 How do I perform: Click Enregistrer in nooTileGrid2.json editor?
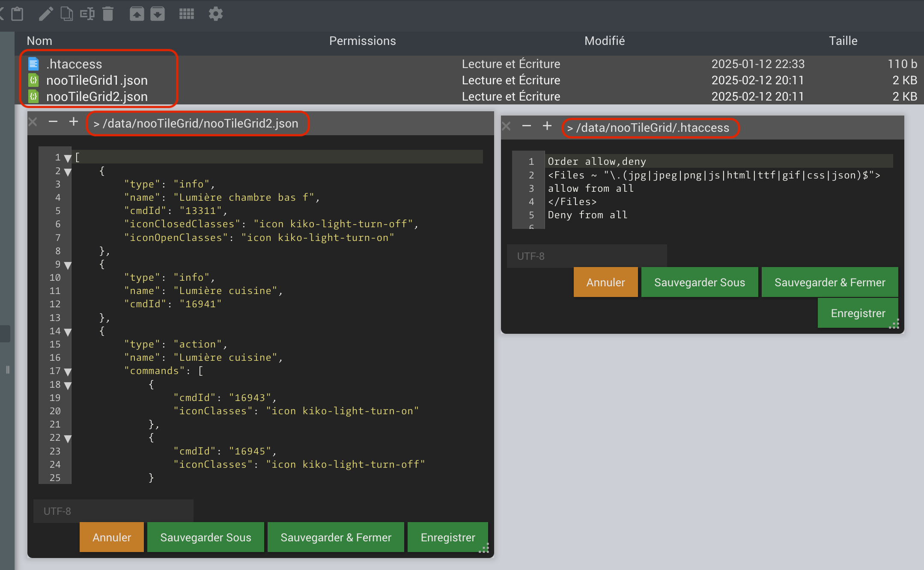448,537
